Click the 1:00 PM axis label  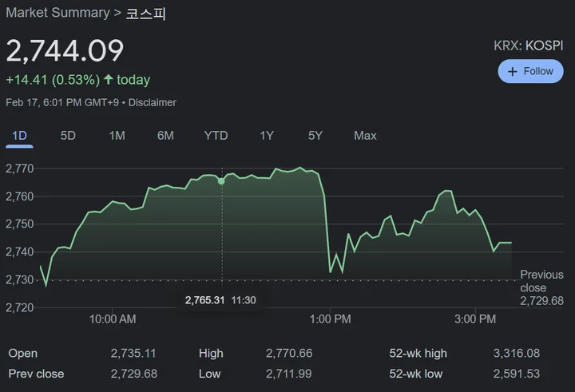coord(330,319)
